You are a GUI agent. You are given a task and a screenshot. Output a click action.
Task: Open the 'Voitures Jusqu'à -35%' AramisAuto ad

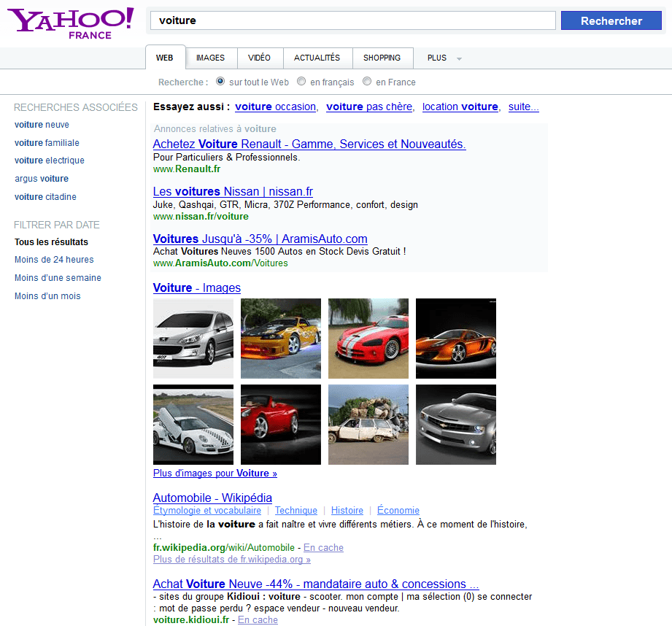coord(260,239)
